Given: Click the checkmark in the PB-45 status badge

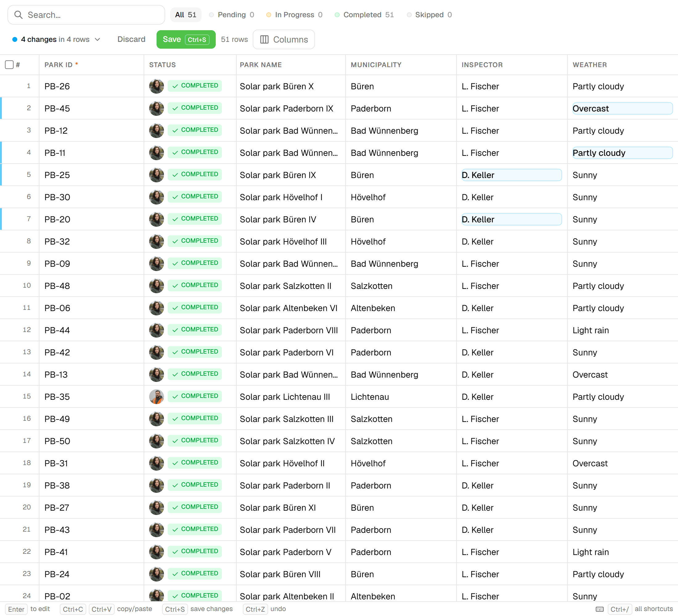Looking at the screenshot, I should pyautogui.click(x=175, y=108).
